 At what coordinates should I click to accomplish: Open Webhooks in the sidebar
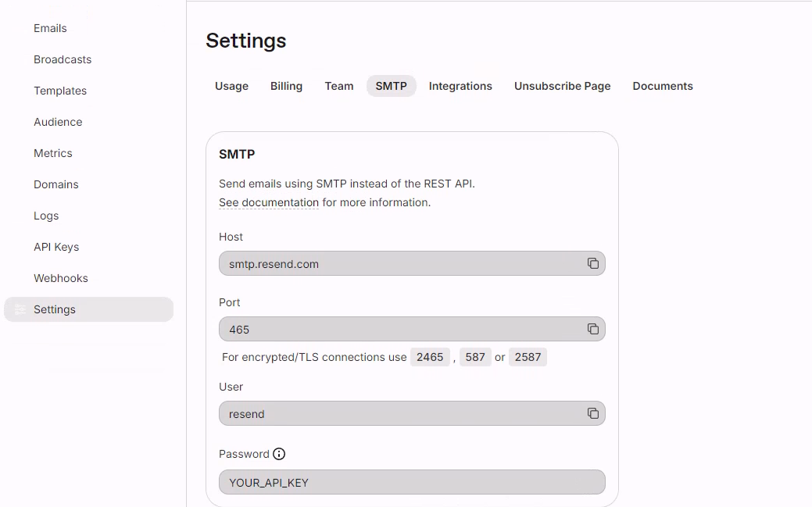pyautogui.click(x=61, y=278)
